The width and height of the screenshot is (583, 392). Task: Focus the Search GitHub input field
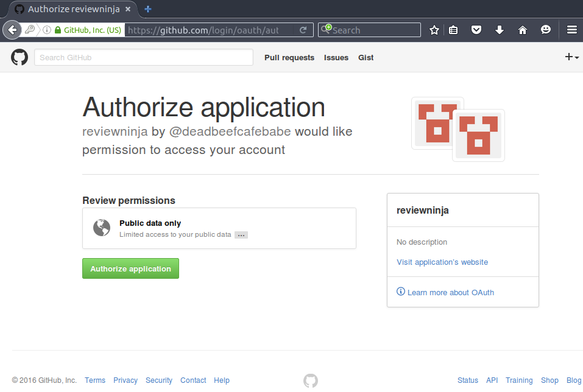[x=144, y=57]
